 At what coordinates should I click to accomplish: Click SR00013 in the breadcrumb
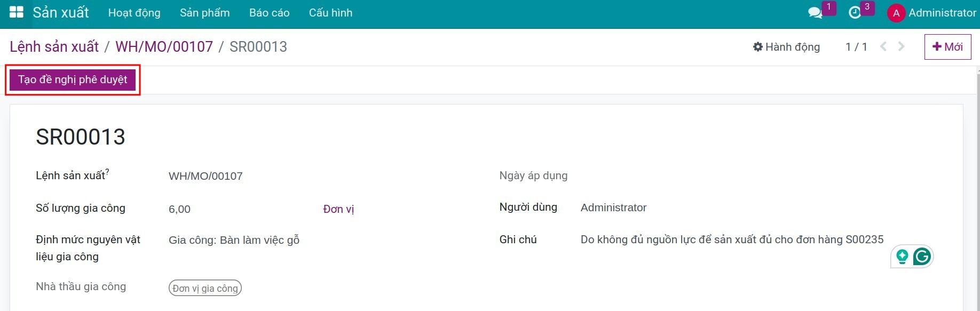(258, 47)
